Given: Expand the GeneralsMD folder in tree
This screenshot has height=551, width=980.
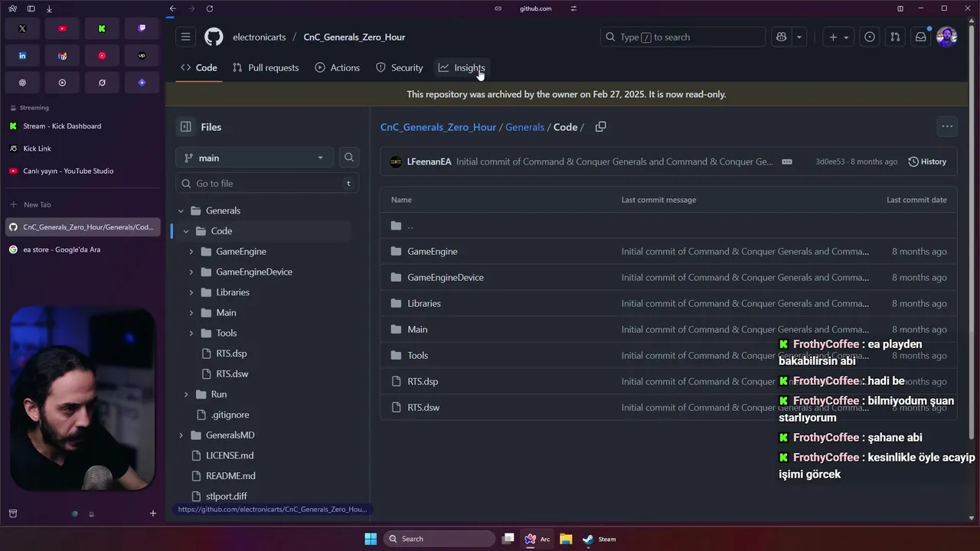Looking at the screenshot, I should (181, 435).
